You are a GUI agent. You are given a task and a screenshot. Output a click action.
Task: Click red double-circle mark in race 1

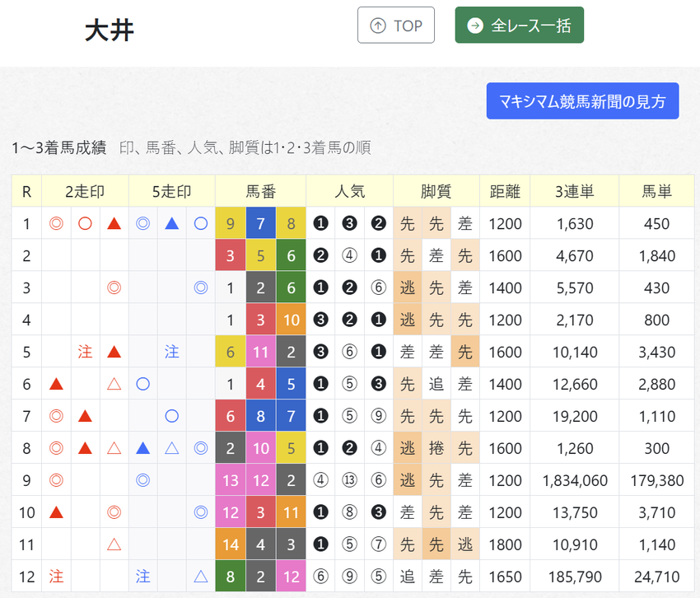(x=56, y=223)
